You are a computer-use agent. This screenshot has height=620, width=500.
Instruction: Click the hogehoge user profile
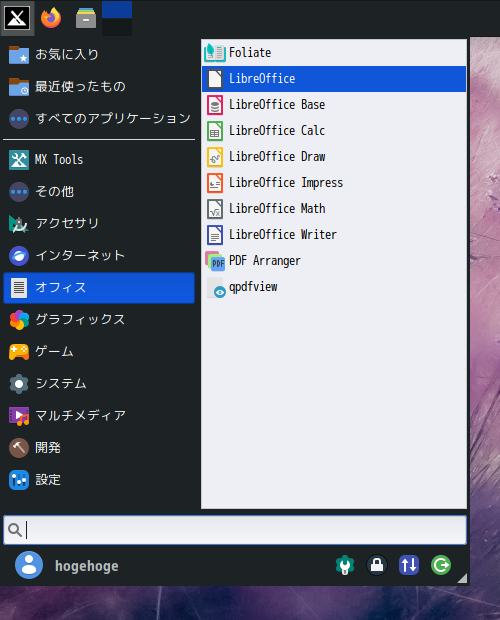pos(67,565)
